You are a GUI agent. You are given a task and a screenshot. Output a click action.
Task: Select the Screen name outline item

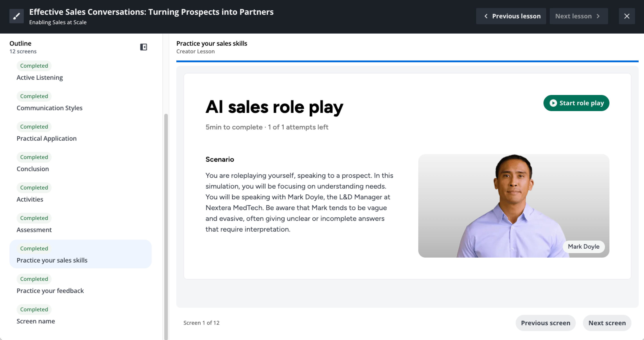point(36,321)
